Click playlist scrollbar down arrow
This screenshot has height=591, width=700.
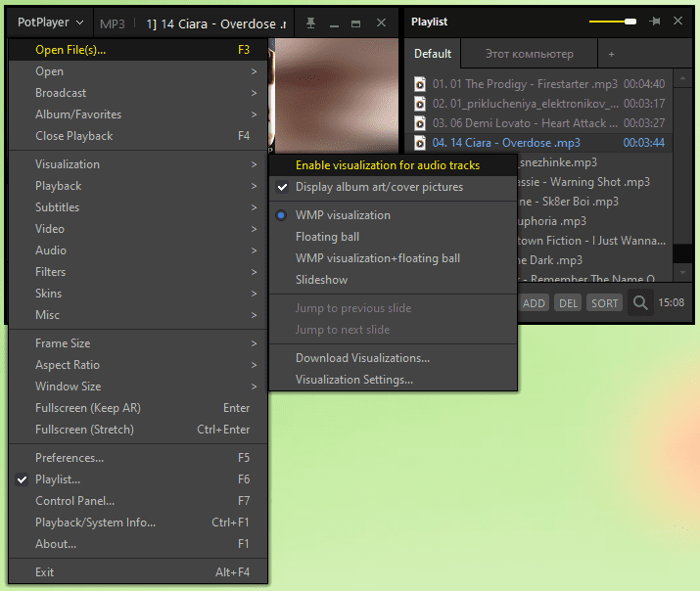click(682, 272)
